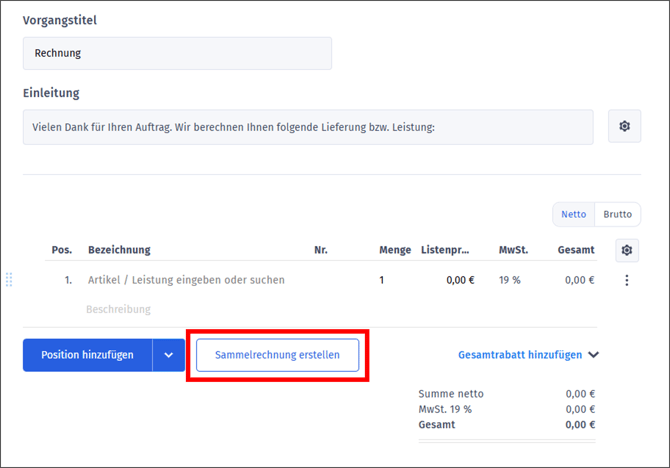Open three-dot menu for position 1

(x=627, y=280)
